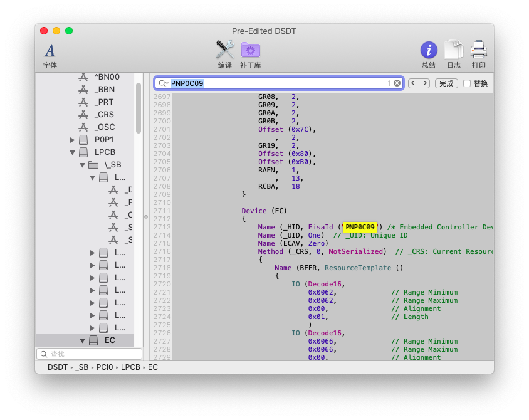The height and width of the screenshot is (420, 529).
Task: Open the search options magnifier menu
Action: 164,83
